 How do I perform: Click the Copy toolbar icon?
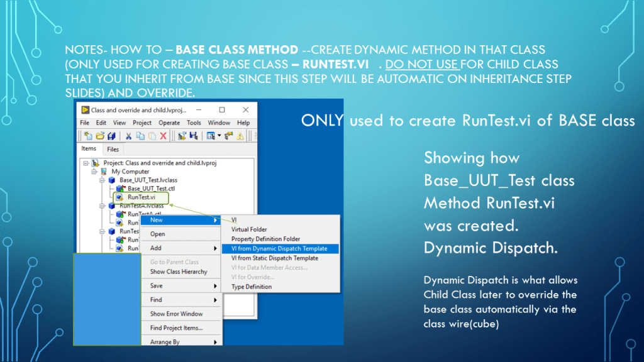[140, 135]
